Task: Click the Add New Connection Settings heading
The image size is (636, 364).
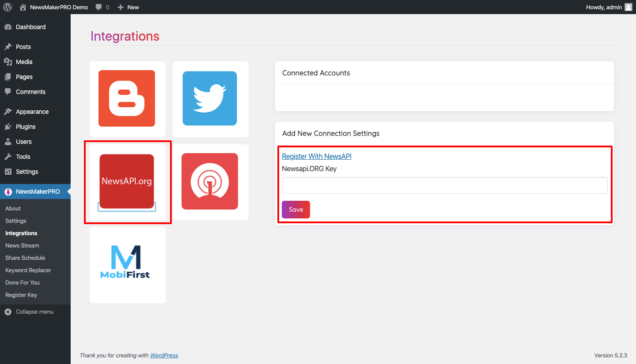Action: pos(331,133)
